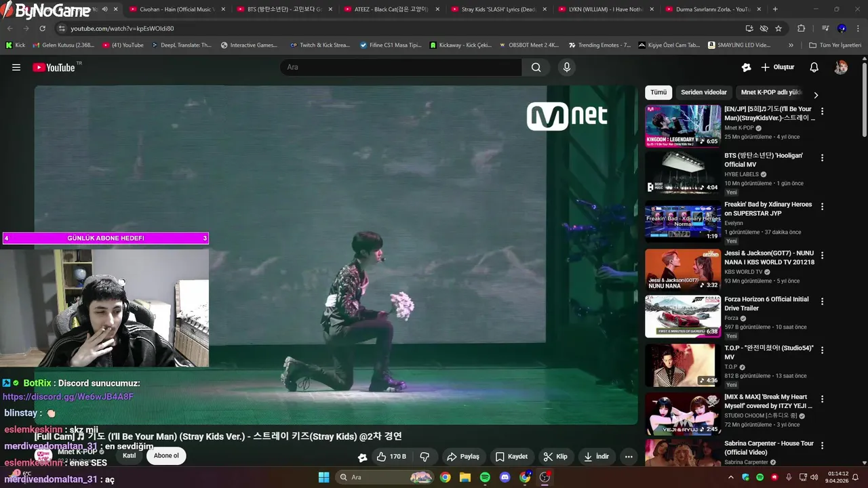Click the Kaydet save button
This screenshot has height=488, width=868.
click(512, 457)
